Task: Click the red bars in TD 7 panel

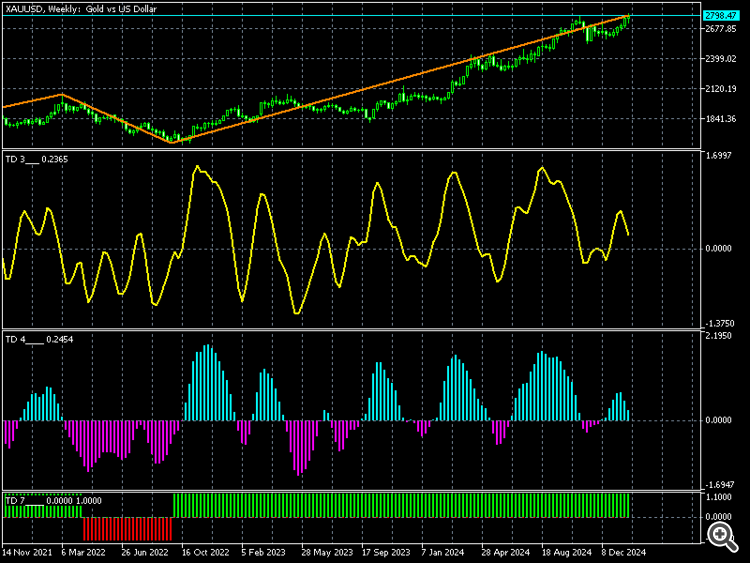Action: 127,529
